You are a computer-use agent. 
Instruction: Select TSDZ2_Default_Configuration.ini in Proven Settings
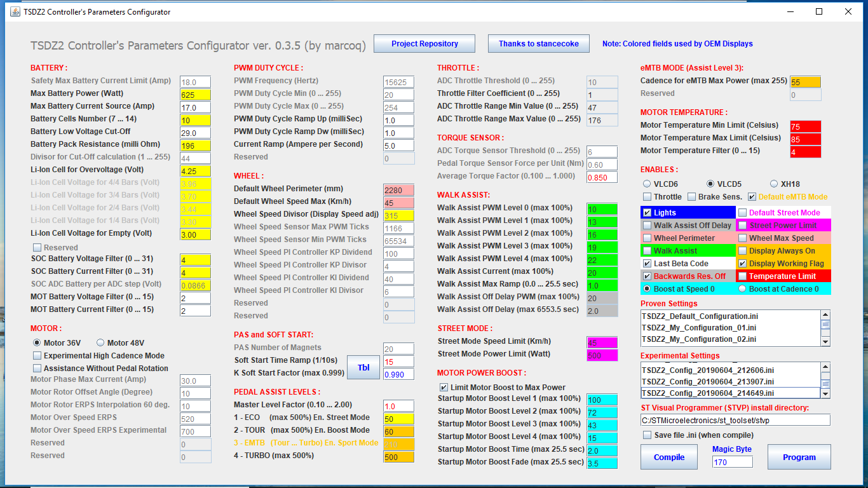tap(730, 316)
